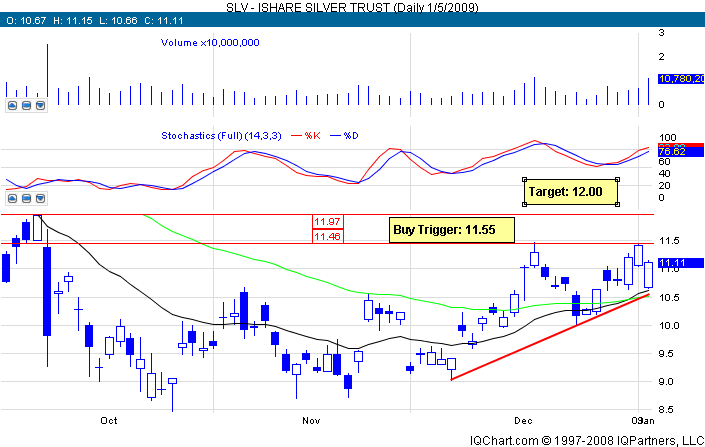Click the down-arrow icon in Volume panel
705x447 pixels.
pos(40,106)
